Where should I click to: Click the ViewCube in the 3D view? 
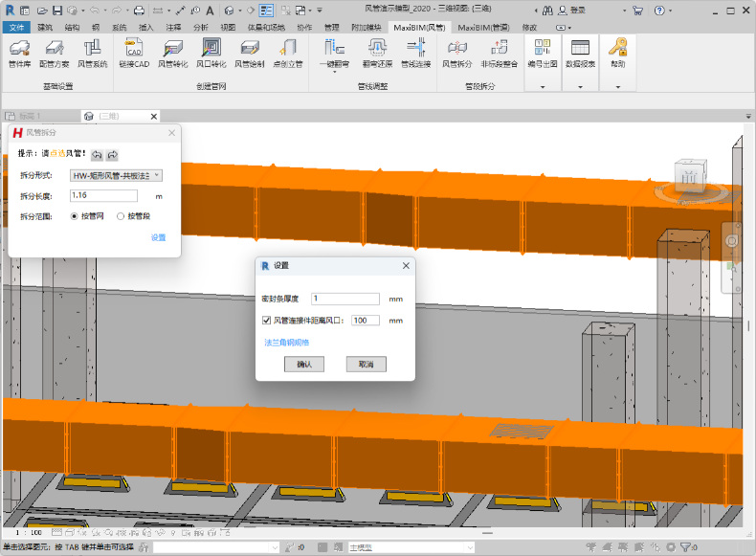click(x=688, y=177)
